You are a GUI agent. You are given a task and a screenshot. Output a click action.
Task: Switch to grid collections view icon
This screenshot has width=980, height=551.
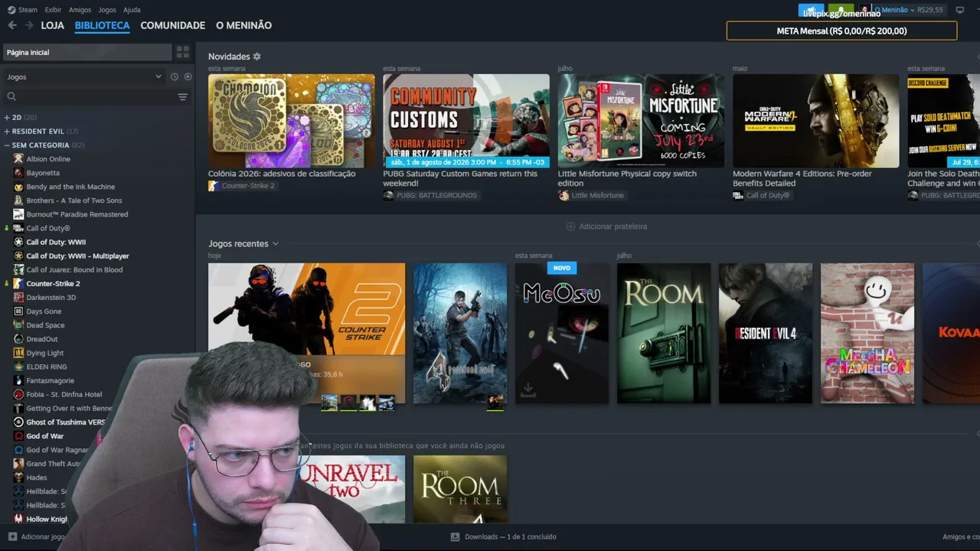183,52
